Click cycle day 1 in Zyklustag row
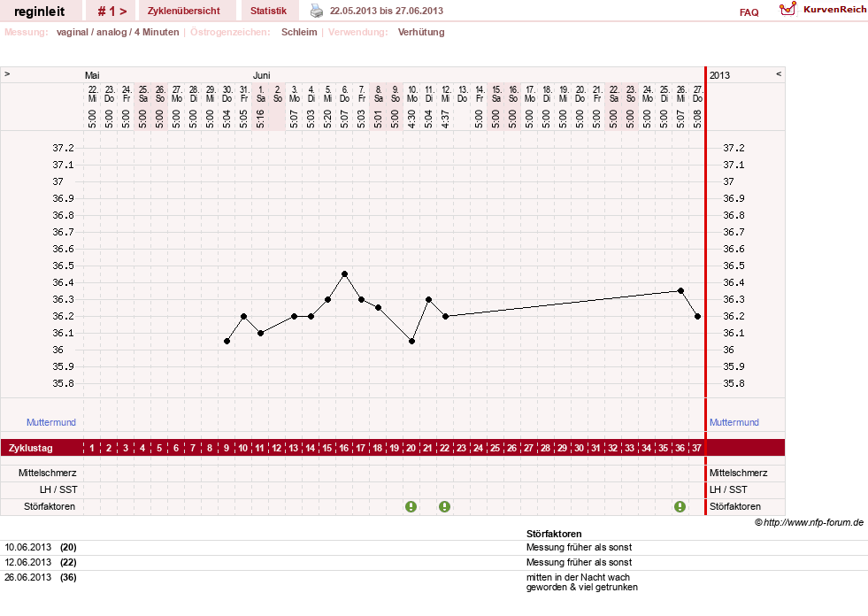This screenshot has width=868, height=616. click(92, 448)
